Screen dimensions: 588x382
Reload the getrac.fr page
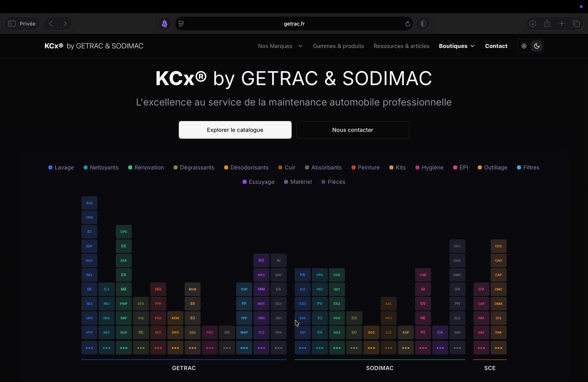pos(407,24)
